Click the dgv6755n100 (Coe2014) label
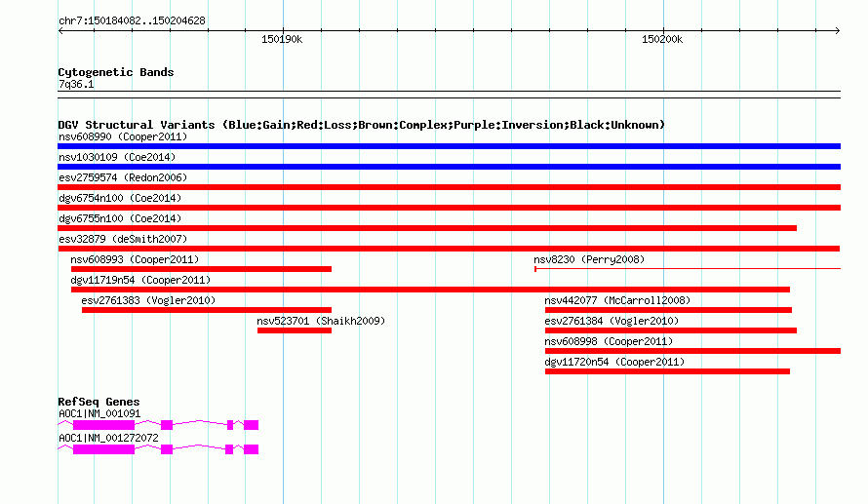 [x=120, y=218]
